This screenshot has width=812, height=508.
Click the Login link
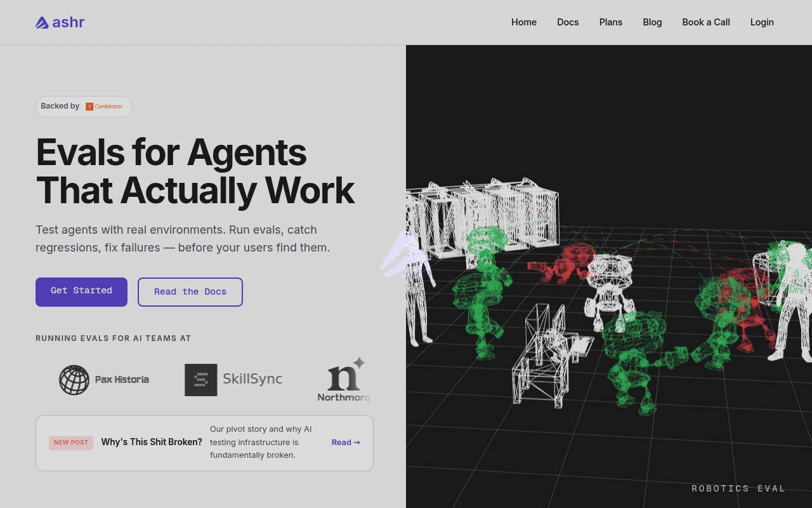[762, 22]
